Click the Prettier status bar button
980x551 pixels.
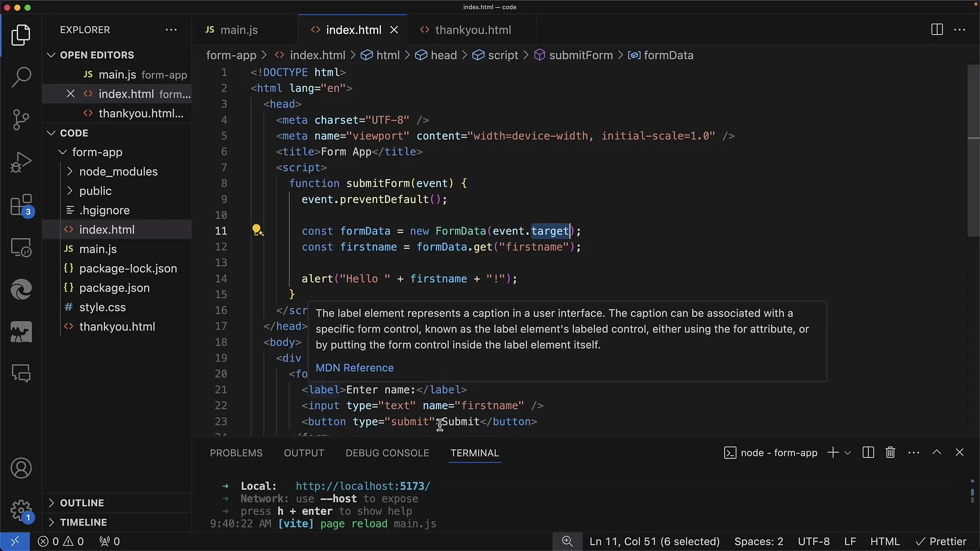[x=941, y=541]
